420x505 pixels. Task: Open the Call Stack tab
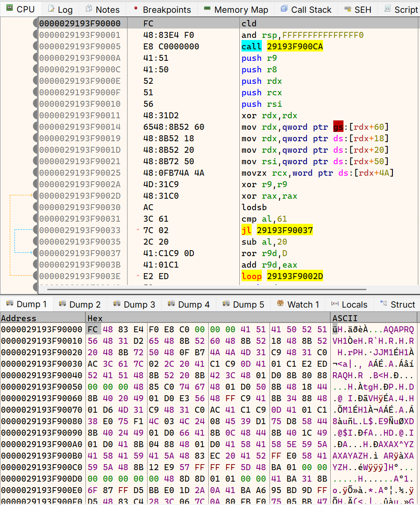[306, 9]
